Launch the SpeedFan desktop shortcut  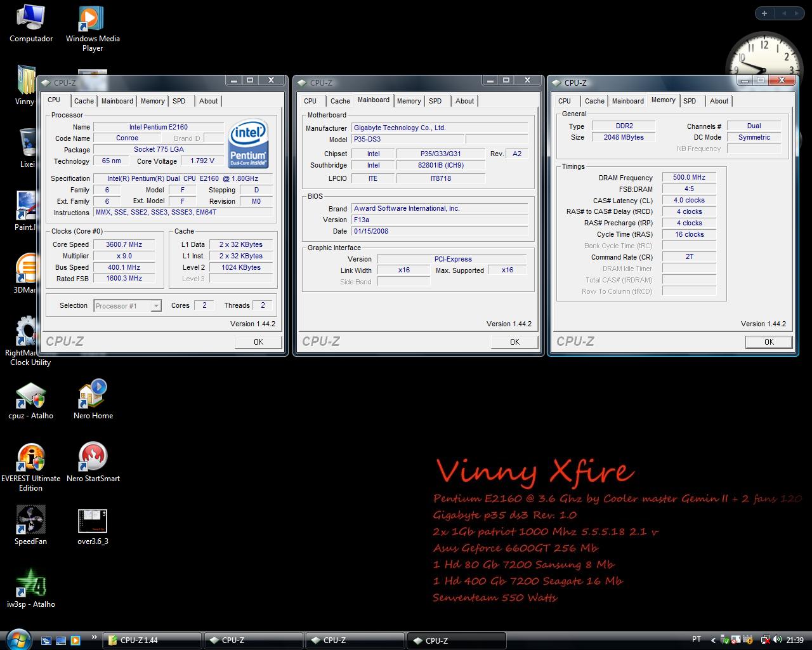[31, 526]
